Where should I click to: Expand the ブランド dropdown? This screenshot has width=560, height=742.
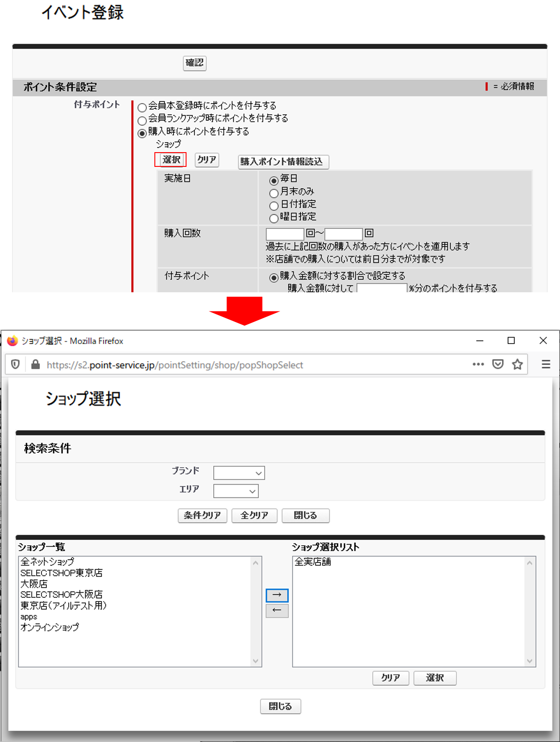[239, 473]
